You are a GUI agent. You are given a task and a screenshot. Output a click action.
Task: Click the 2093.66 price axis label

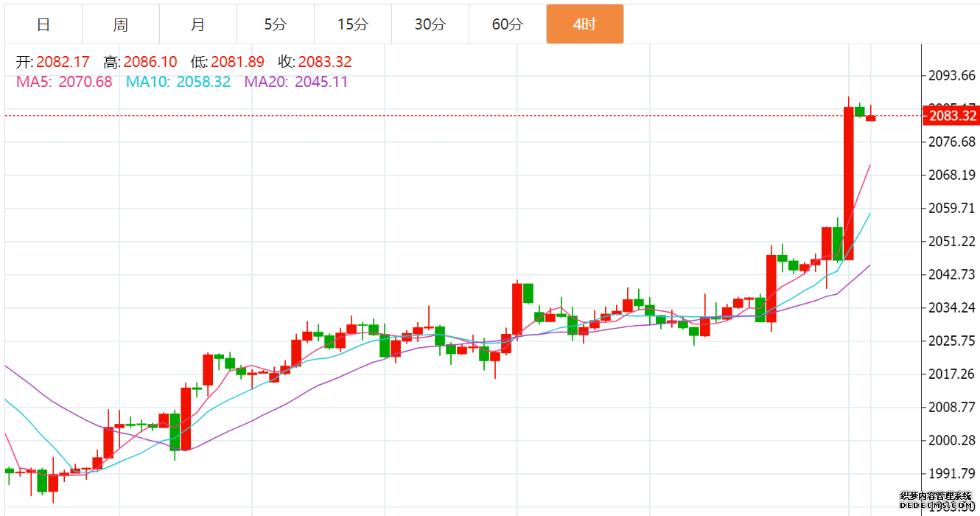click(x=953, y=76)
